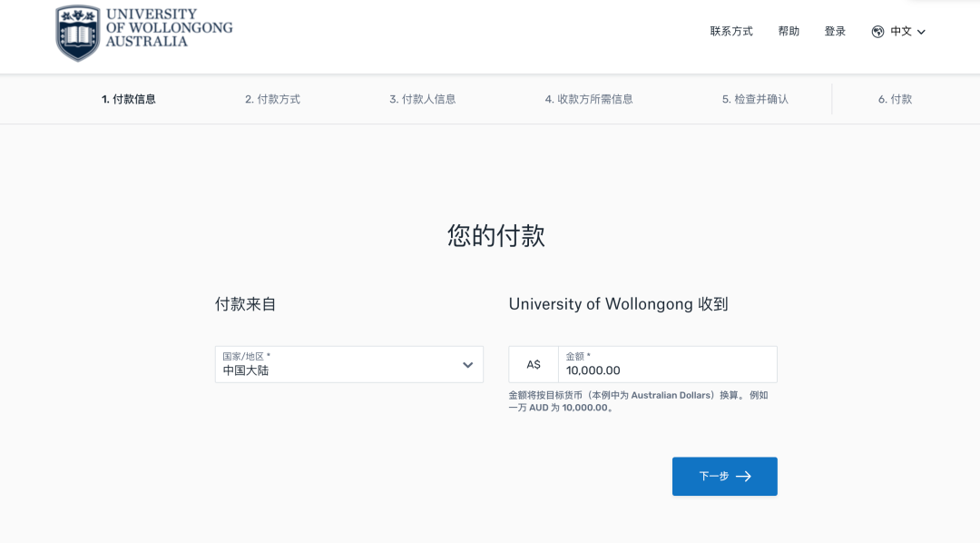
Task: Click the University of Wollongong crest logo
Action: tap(77, 34)
